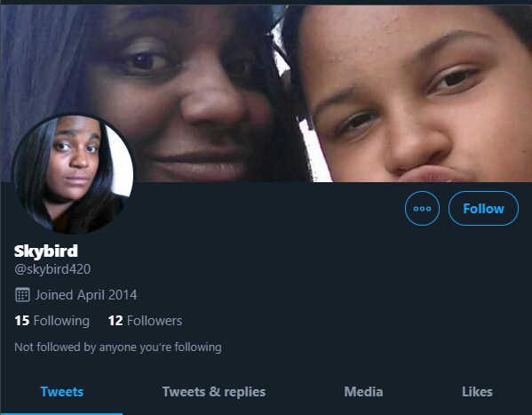Open Skybird's circular profile picture
Screen dimensions: 532x415
74,174
